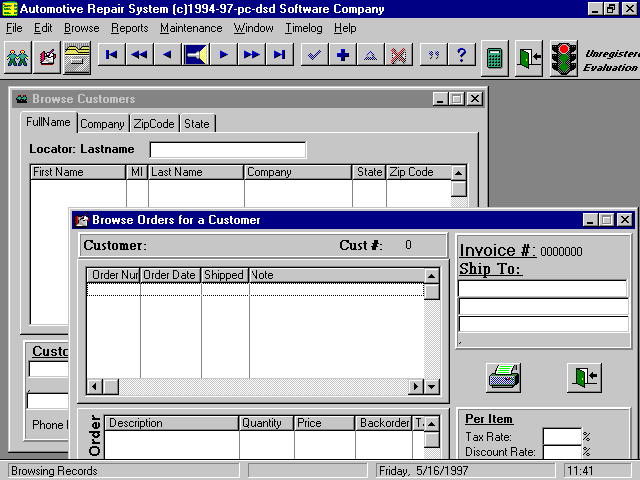Click the Last Name column header
640x480 pixels.
point(196,172)
